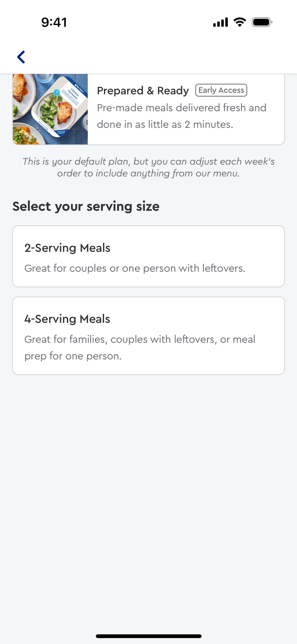Tap the Early Access badge
297x644 pixels.
[x=221, y=90]
